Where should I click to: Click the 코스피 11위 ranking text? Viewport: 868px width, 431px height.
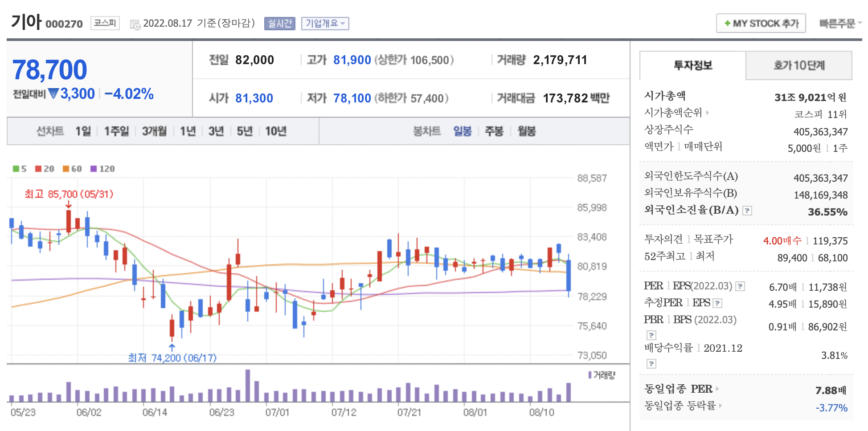pos(820,114)
